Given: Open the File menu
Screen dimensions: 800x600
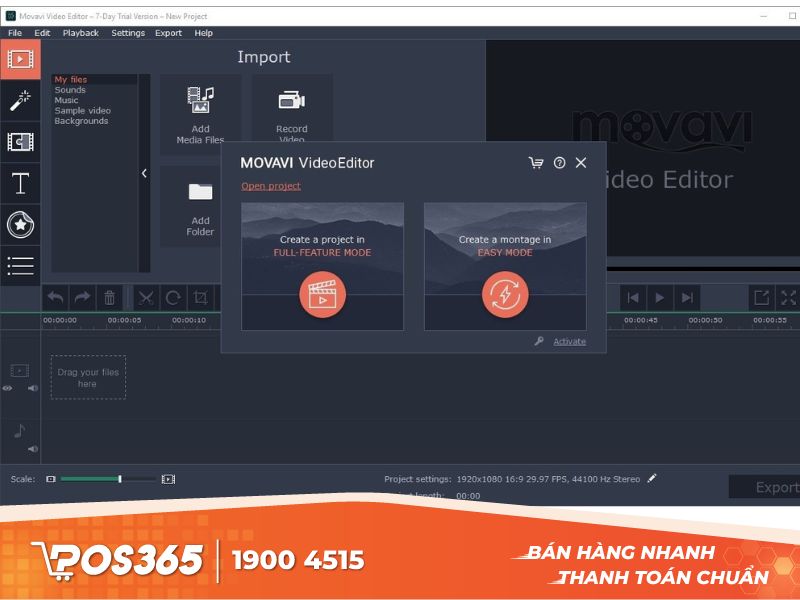Looking at the screenshot, I should 15,33.
